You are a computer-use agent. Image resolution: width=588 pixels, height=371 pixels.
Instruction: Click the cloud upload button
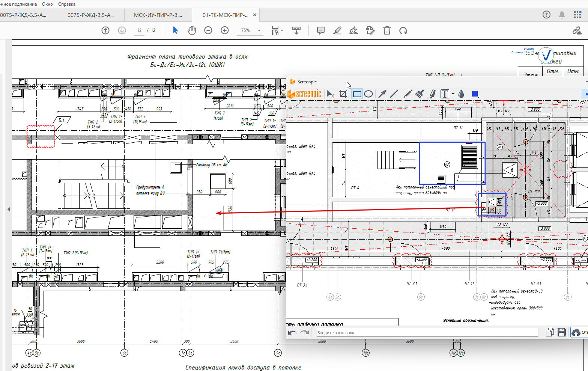click(576, 333)
